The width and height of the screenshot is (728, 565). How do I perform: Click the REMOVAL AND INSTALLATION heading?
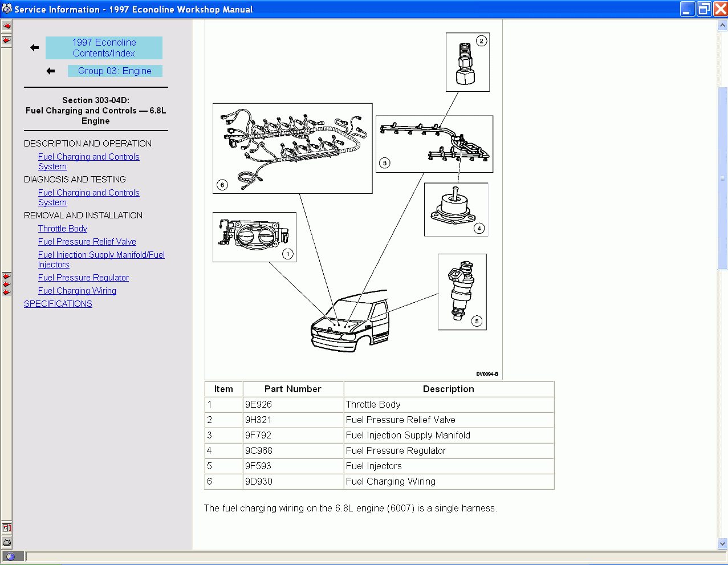[x=83, y=216]
